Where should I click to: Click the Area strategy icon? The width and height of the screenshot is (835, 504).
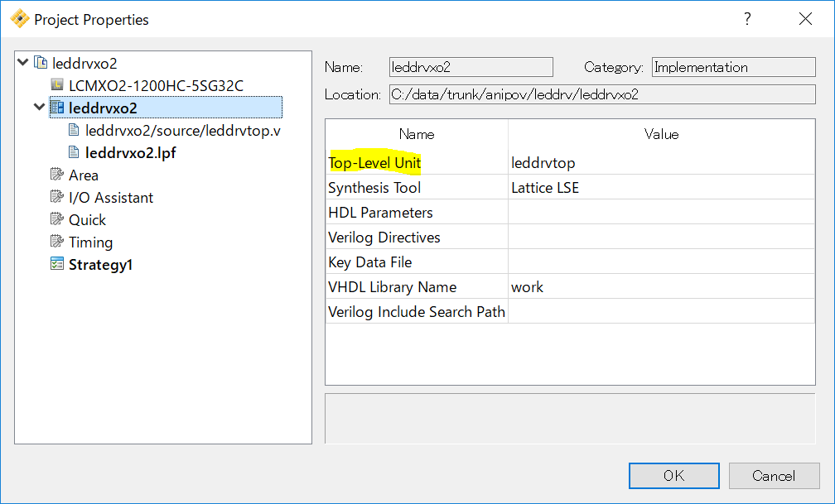(57, 175)
